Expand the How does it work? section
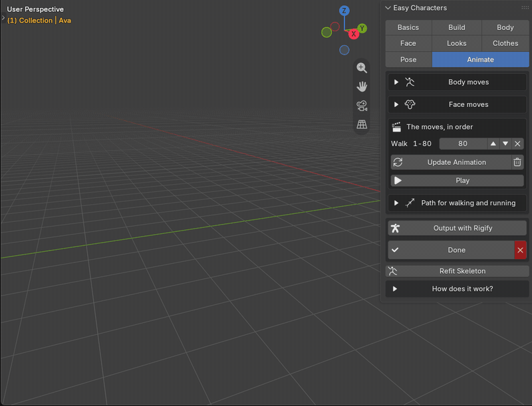The height and width of the screenshot is (406, 532). pyautogui.click(x=457, y=289)
